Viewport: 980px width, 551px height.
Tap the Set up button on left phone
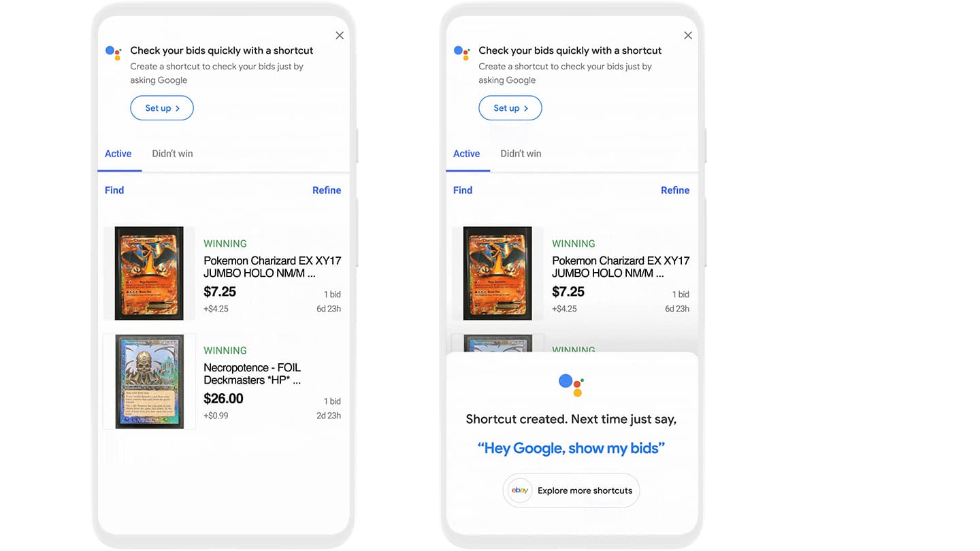coord(162,108)
